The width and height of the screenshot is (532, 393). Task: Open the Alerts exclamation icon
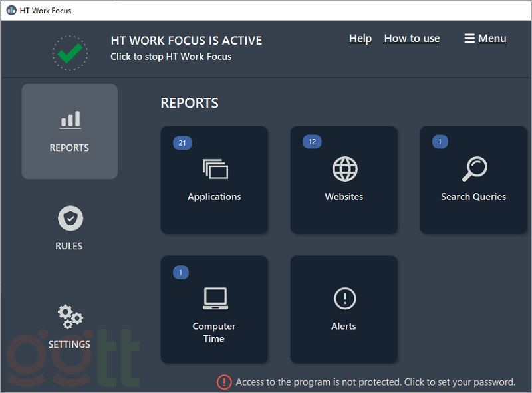[344, 299]
